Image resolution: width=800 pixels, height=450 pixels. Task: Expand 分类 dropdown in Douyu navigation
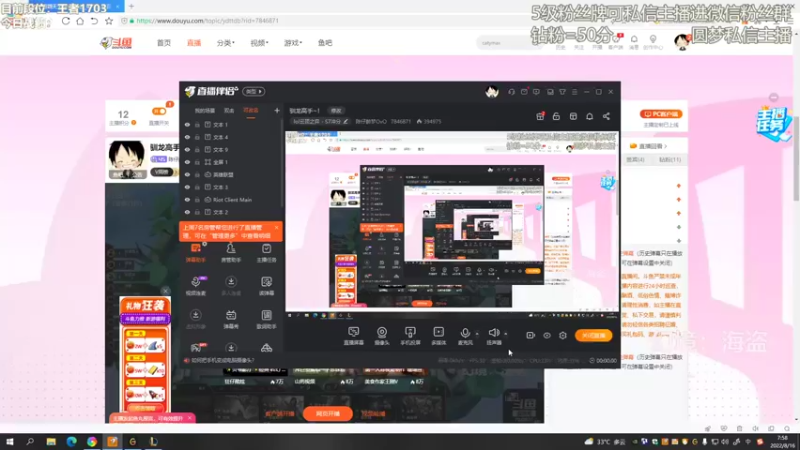[226, 43]
